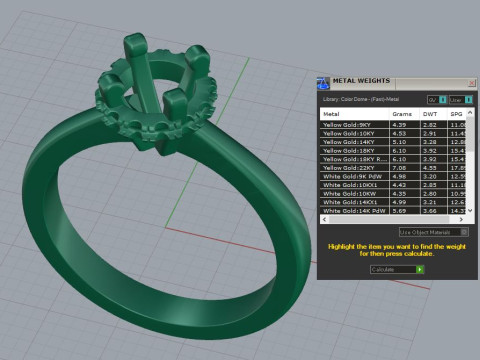Select the White Gold:14K PdW row
480x360 pixels.
393,211
